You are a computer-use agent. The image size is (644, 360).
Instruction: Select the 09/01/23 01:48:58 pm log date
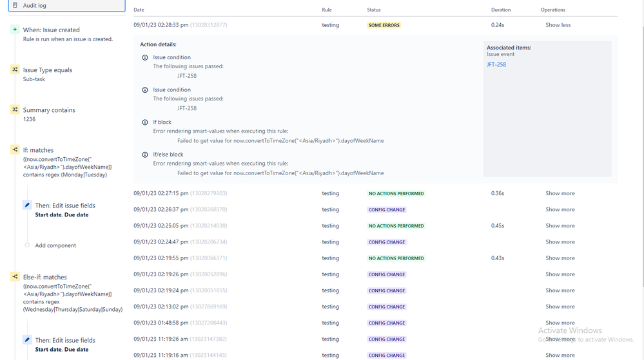coord(161,323)
